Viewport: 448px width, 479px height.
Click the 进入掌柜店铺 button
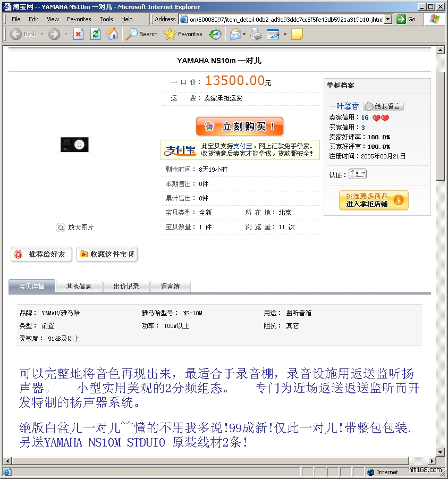click(374, 200)
